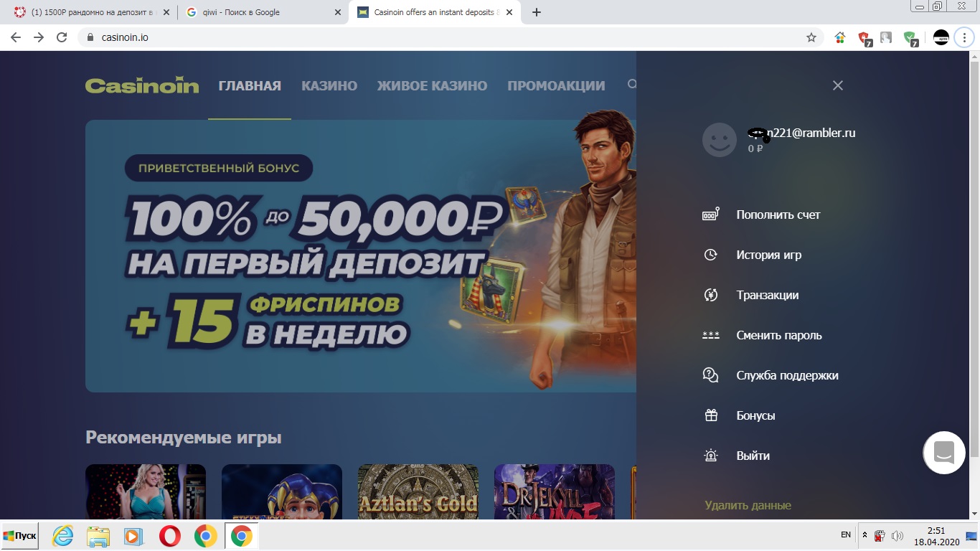Open the Chrome three-dot menu
Viewport: 980px width, 551px height.
965,37
